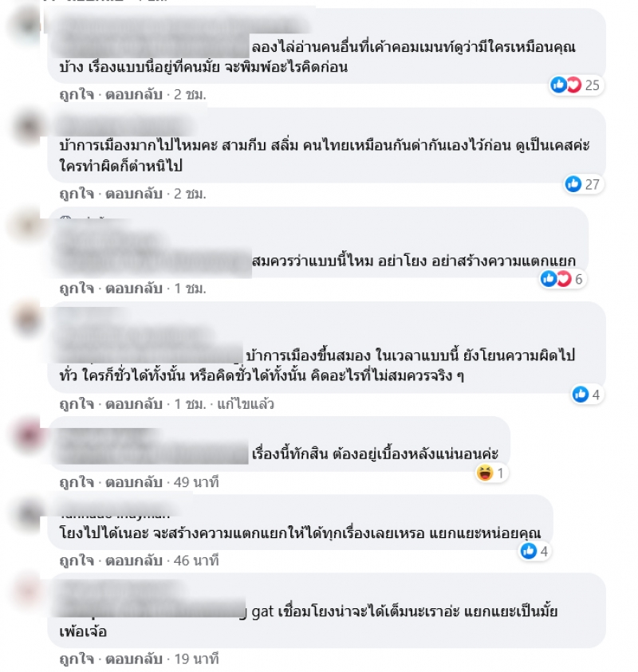Click like reaction with 4 on 46-minute comment
The width and height of the screenshot is (638, 672).
point(534,551)
